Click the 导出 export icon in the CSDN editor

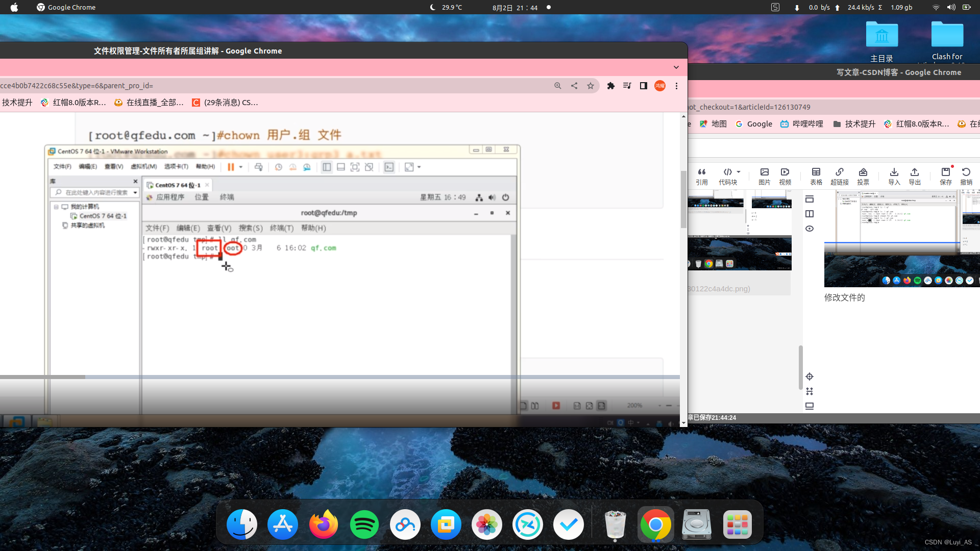pyautogui.click(x=915, y=177)
